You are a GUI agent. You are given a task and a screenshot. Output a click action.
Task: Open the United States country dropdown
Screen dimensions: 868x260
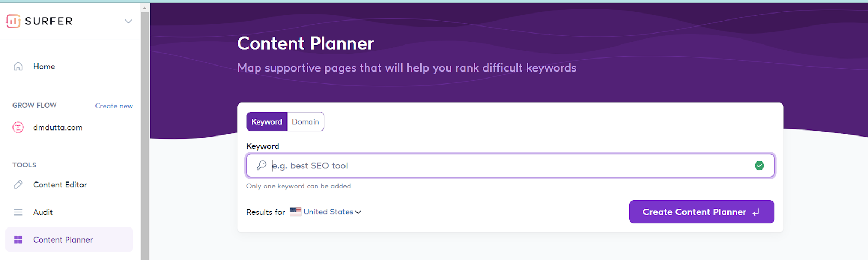point(332,212)
